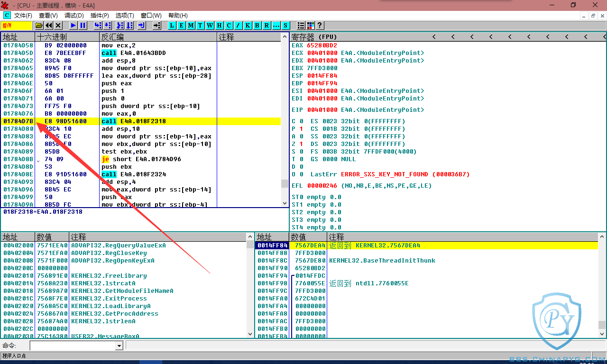Image resolution: width=607 pixels, height=364 pixels.
Task: Open the Memory map with M button
Action: 191,25
